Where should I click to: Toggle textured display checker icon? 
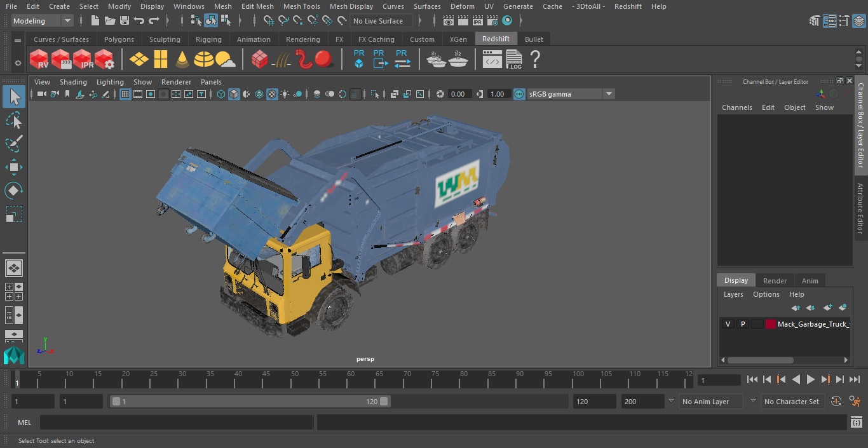click(x=272, y=94)
